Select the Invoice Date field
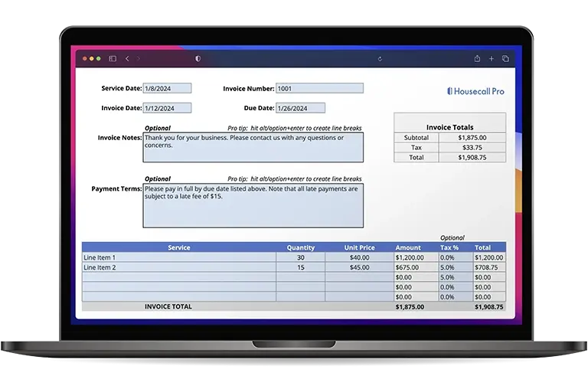 coord(167,108)
